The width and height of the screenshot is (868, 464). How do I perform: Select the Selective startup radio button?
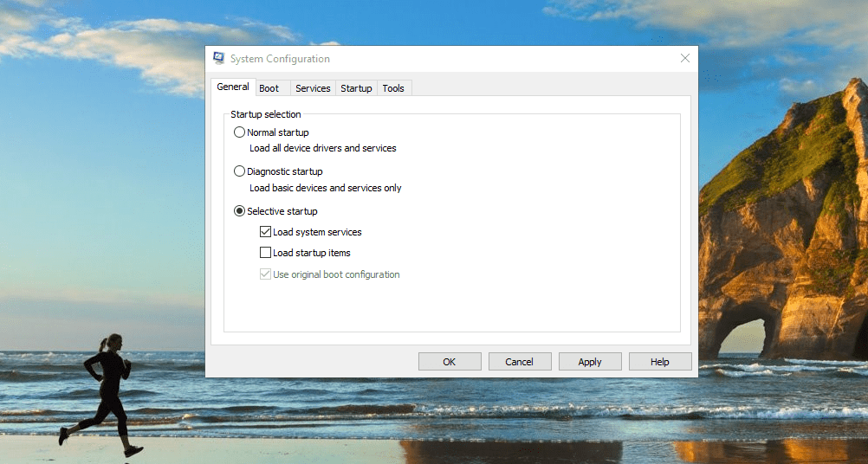(x=240, y=211)
